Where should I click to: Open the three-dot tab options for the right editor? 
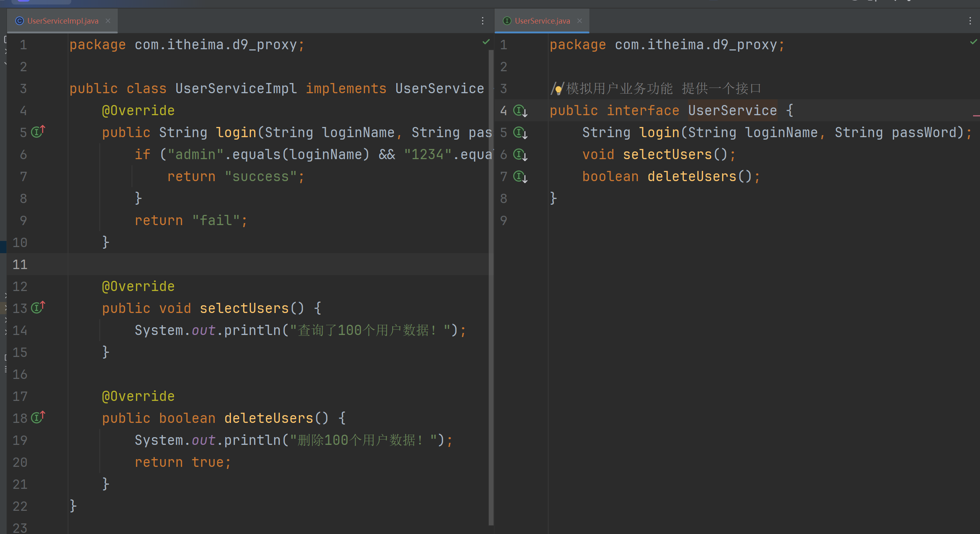[970, 21]
